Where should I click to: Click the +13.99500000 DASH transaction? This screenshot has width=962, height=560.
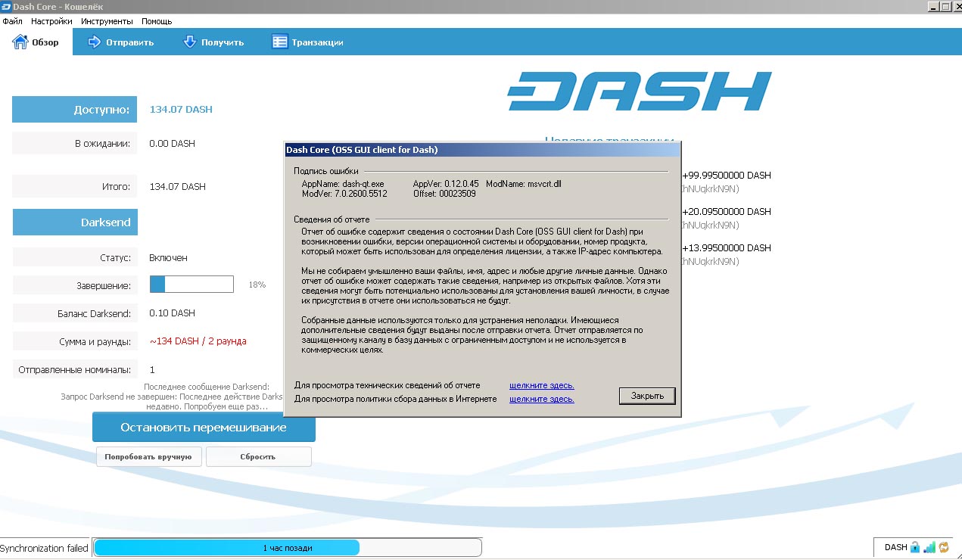click(727, 248)
